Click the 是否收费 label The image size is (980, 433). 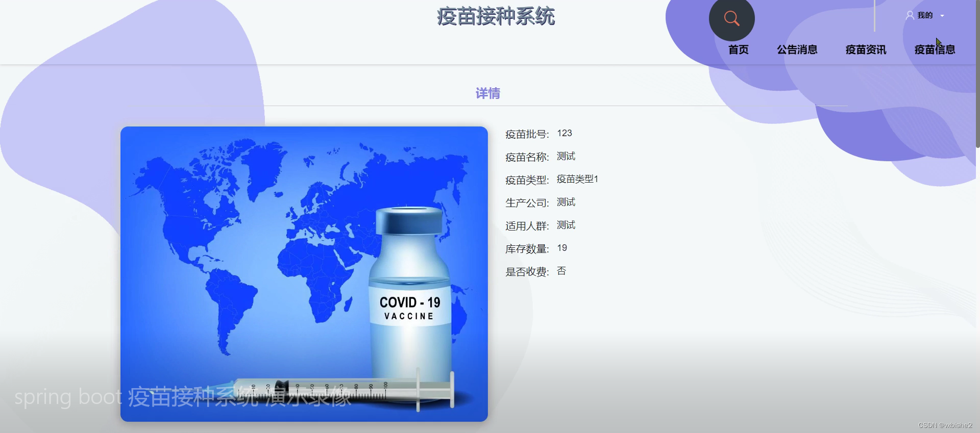(527, 272)
